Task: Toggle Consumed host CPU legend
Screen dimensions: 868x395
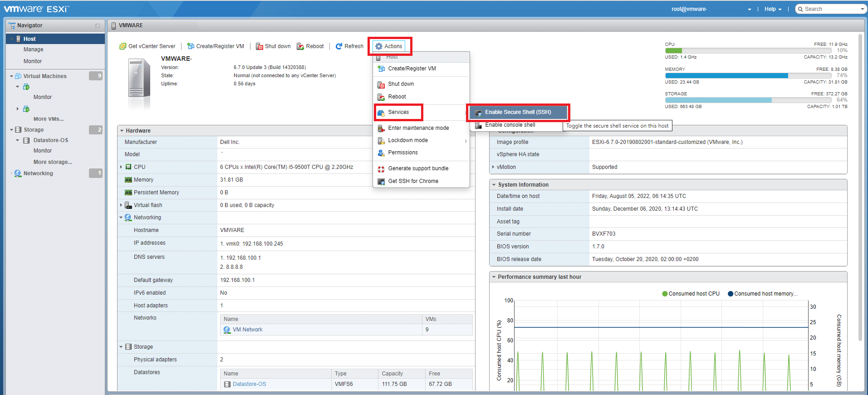Action: coord(691,294)
